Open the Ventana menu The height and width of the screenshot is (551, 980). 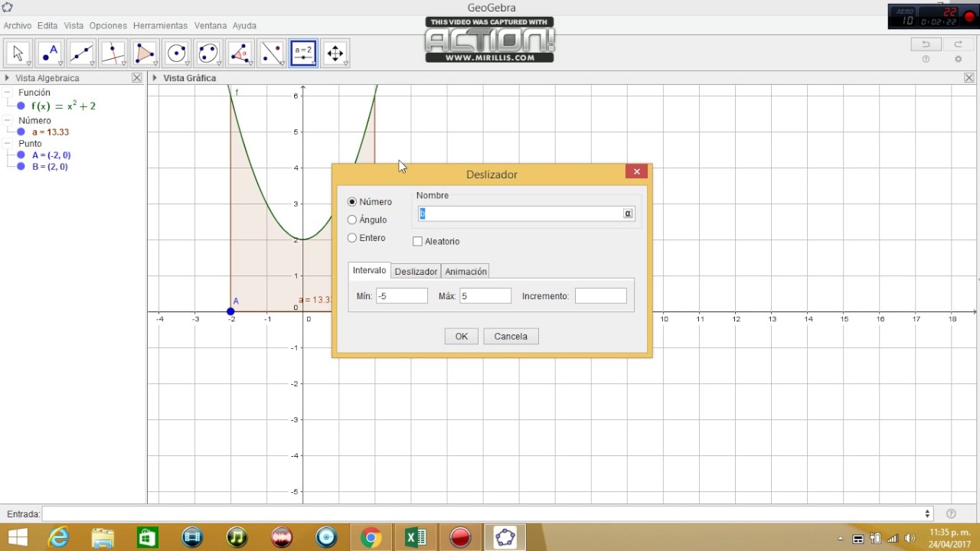pyautogui.click(x=211, y=26)
